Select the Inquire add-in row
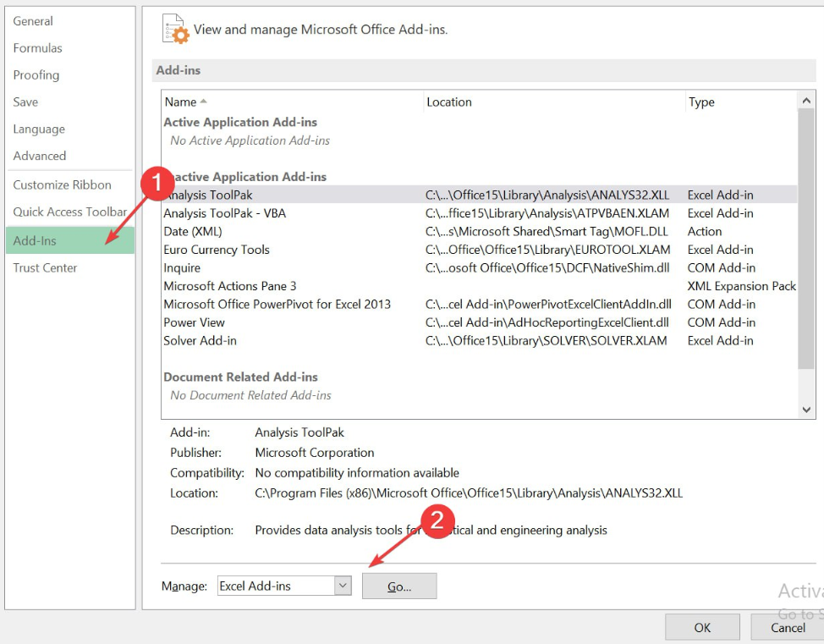This screenshot has height=644, width=824. [x=480, y=268]
